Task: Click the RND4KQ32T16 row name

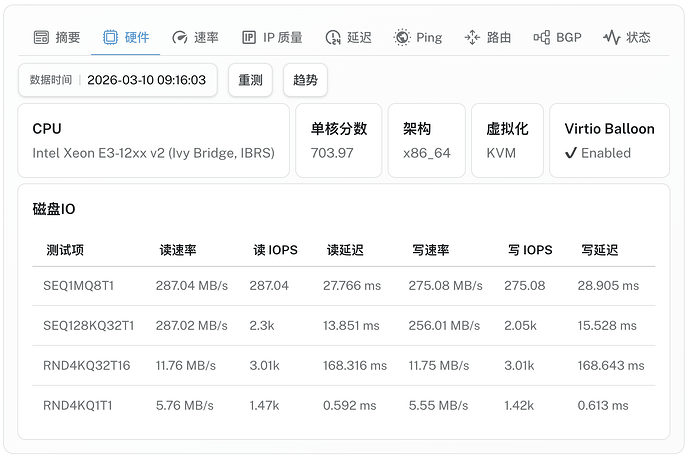Action: pos(87,366)
